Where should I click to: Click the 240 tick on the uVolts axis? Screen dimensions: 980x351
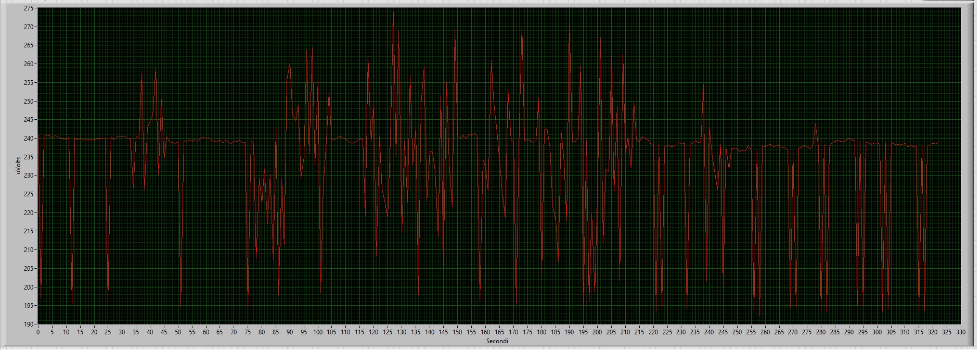pos(29,139)
